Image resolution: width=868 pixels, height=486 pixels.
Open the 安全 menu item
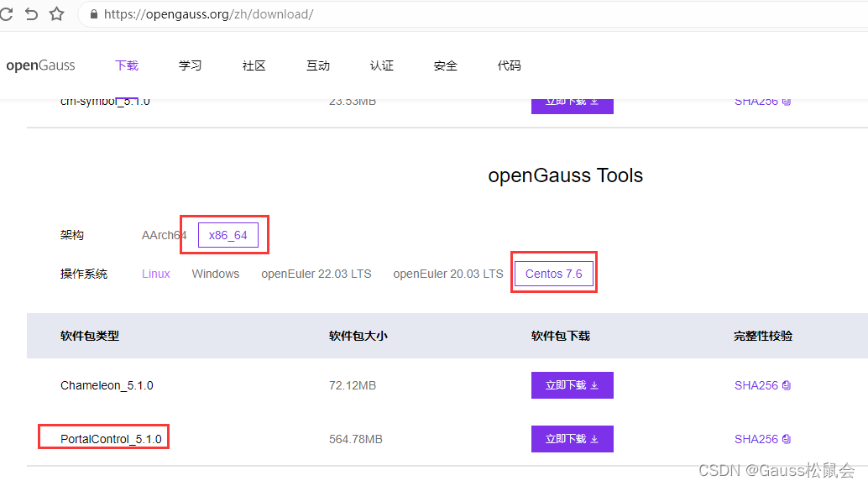pyautogui.click(x=445, y=65)
